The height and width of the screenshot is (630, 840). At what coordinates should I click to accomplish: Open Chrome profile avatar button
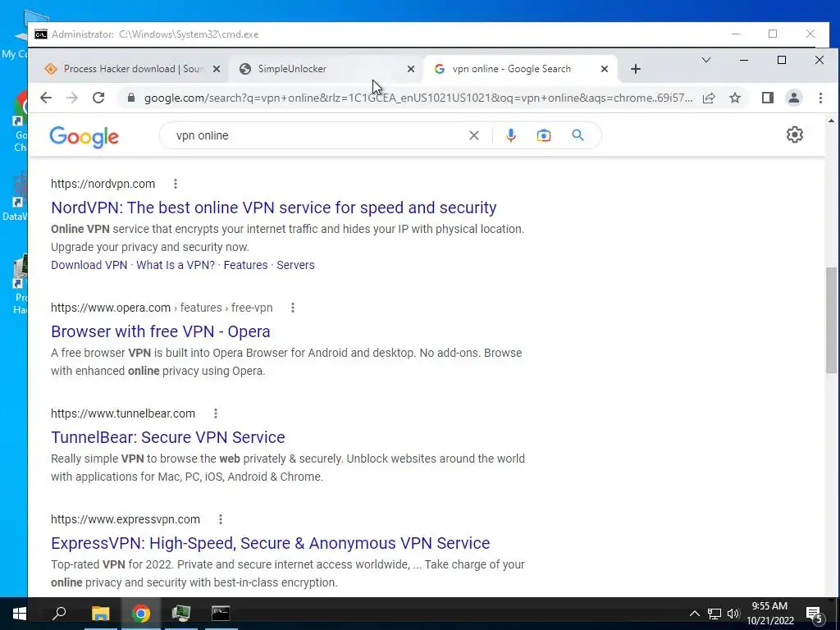tap(794, 98)
